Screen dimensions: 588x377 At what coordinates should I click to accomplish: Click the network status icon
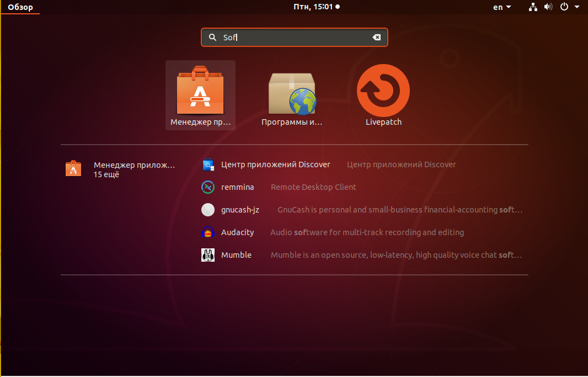[x=533, y=7]
